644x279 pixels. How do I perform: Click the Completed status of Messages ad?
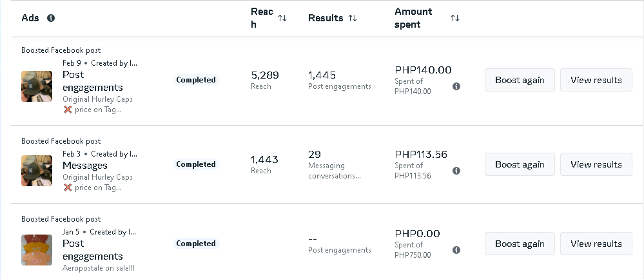pos(196,164)
